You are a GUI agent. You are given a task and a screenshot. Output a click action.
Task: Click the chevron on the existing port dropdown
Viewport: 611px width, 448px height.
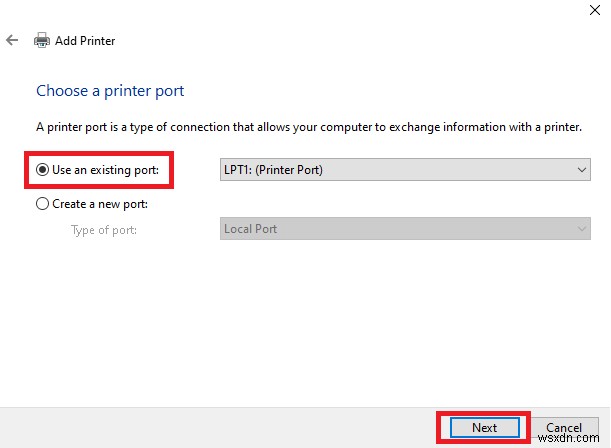coord(582,170)
